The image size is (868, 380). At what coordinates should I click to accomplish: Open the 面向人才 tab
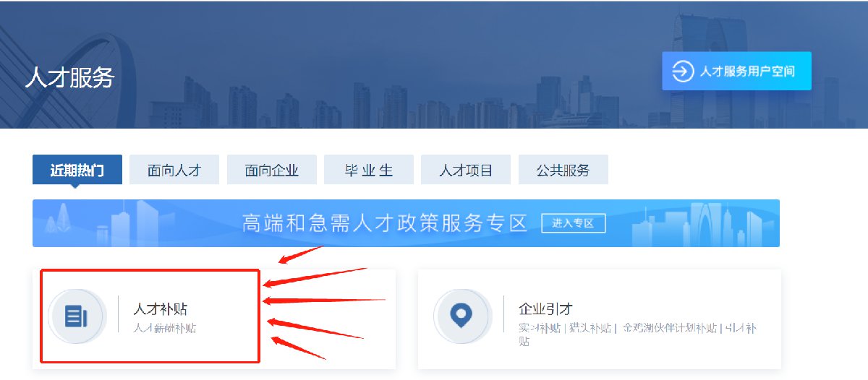coord(174,170)
